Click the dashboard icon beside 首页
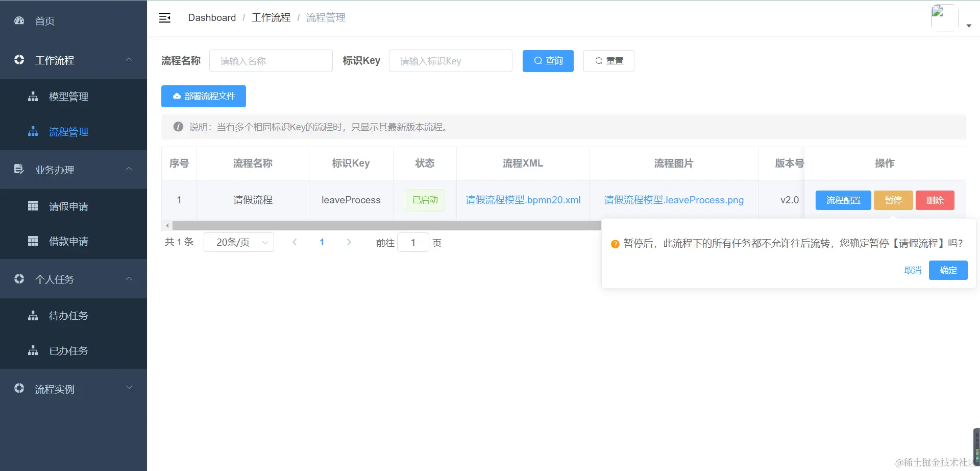 tap(19, 21)
